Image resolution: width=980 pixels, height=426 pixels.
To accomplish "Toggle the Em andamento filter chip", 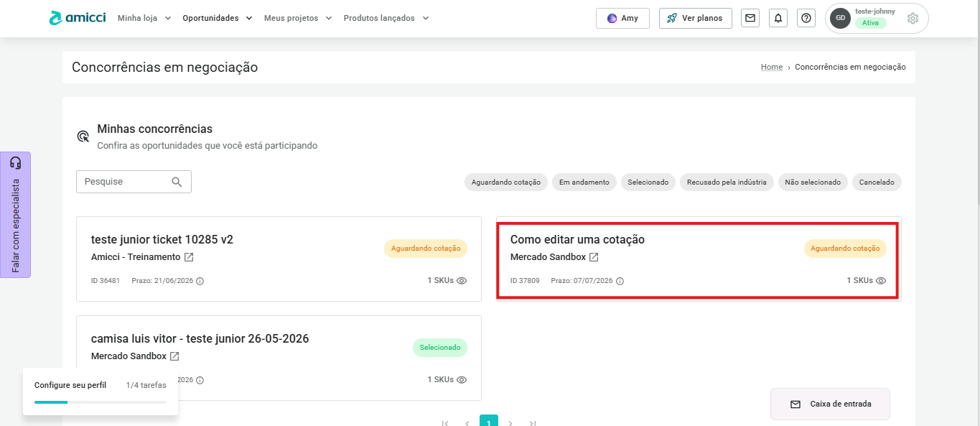I will (584, 182).
